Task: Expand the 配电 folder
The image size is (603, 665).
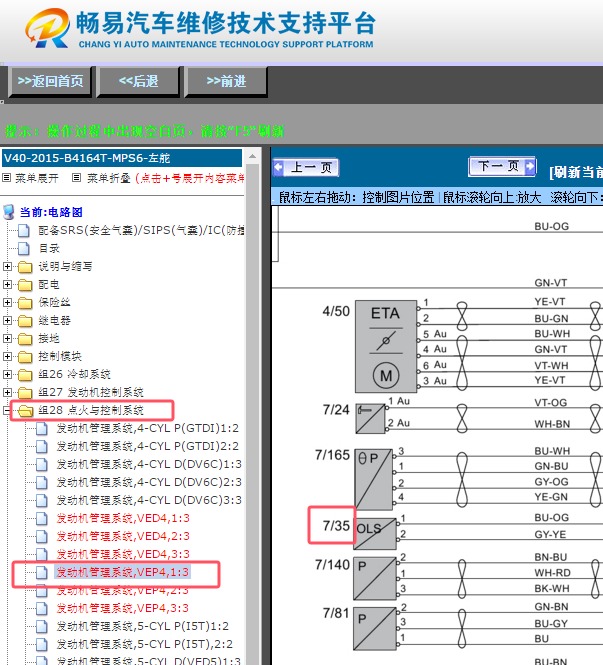Action: tap(7, 284)
